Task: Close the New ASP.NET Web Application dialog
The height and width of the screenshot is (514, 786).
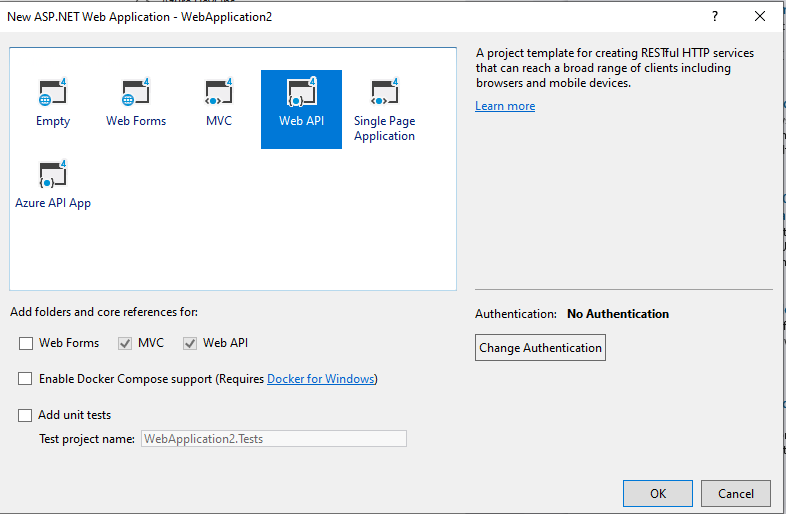Action: click(x=760, y=17)
